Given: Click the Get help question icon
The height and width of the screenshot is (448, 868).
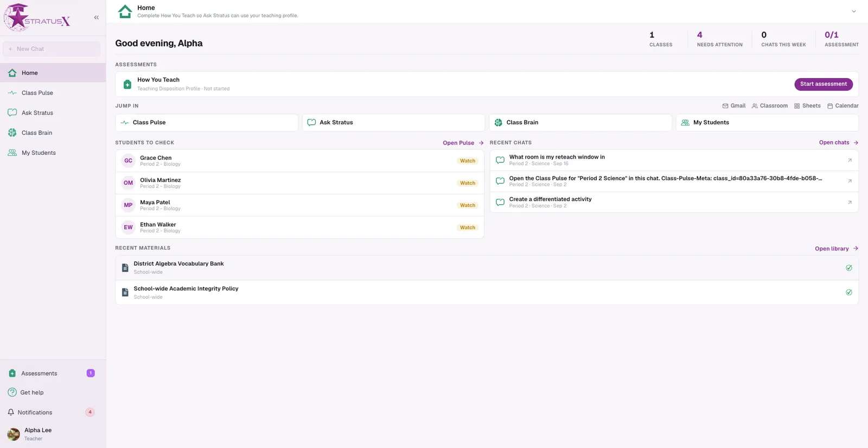Looking at the screenshot, I should click(12, 393).
